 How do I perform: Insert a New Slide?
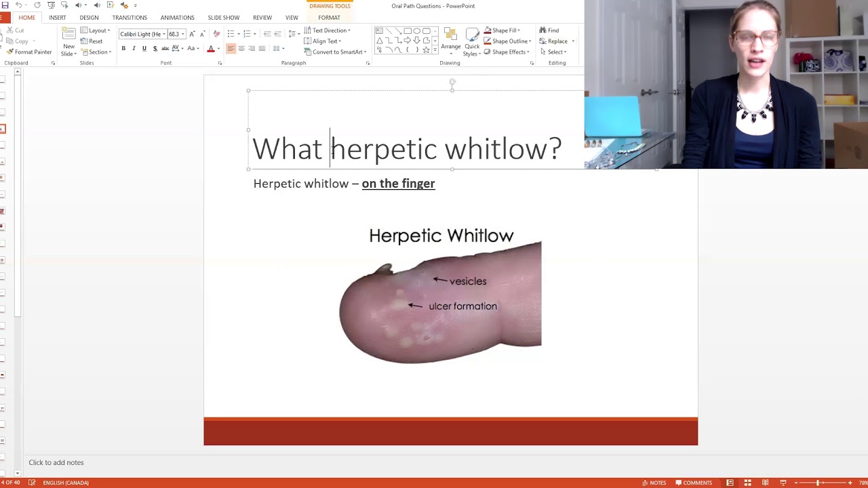point(68,42)
